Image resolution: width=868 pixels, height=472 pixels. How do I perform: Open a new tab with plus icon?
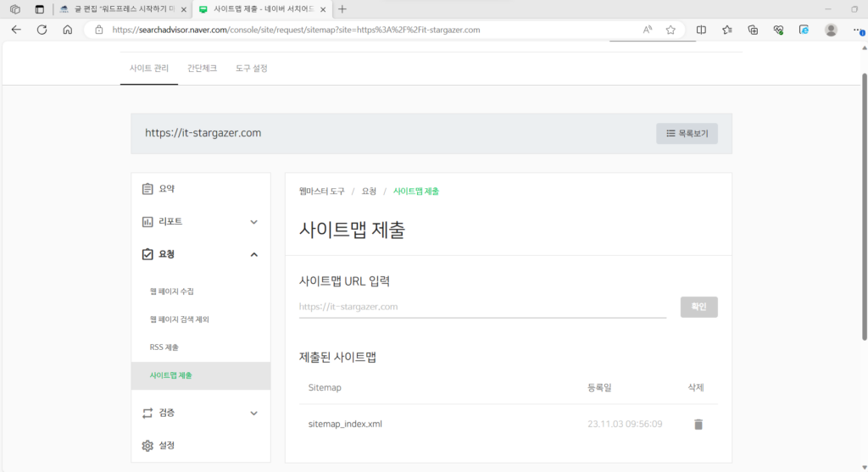coord(342,9)
